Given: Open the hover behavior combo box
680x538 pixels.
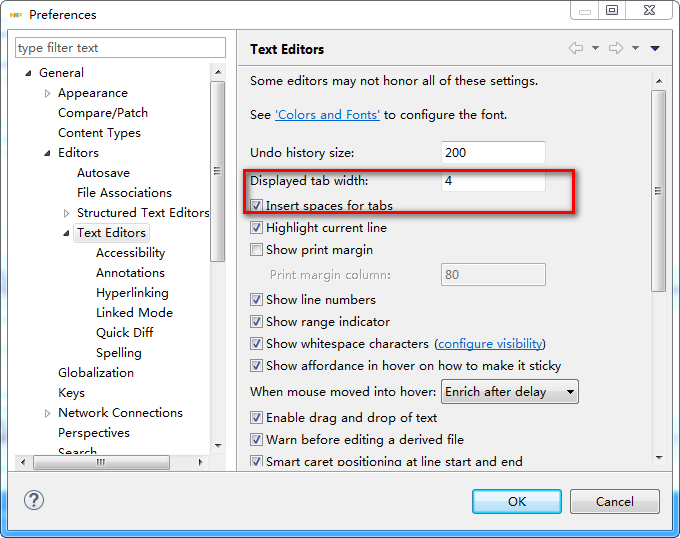Looking at the screenshot, I should (510, 392).
